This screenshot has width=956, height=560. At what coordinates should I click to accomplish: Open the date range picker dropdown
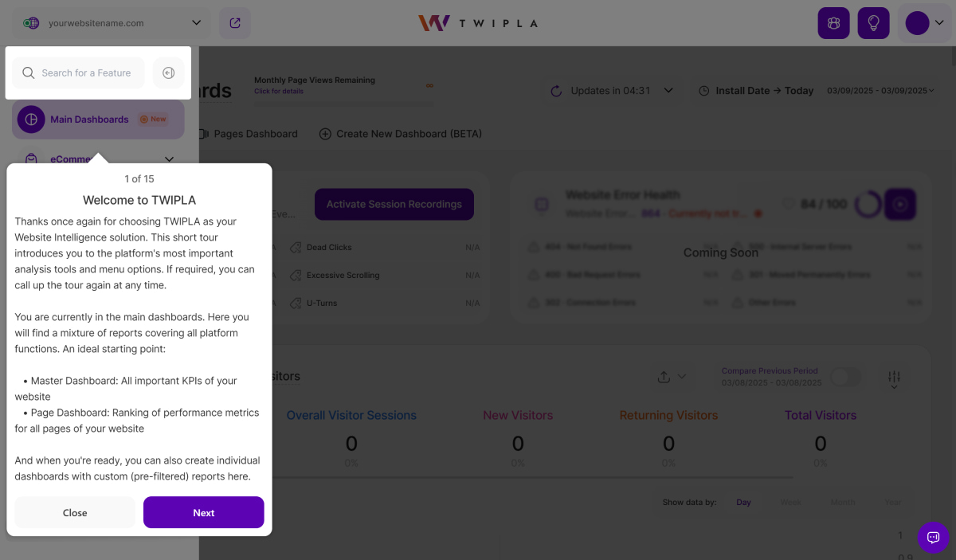coord(880,91)
